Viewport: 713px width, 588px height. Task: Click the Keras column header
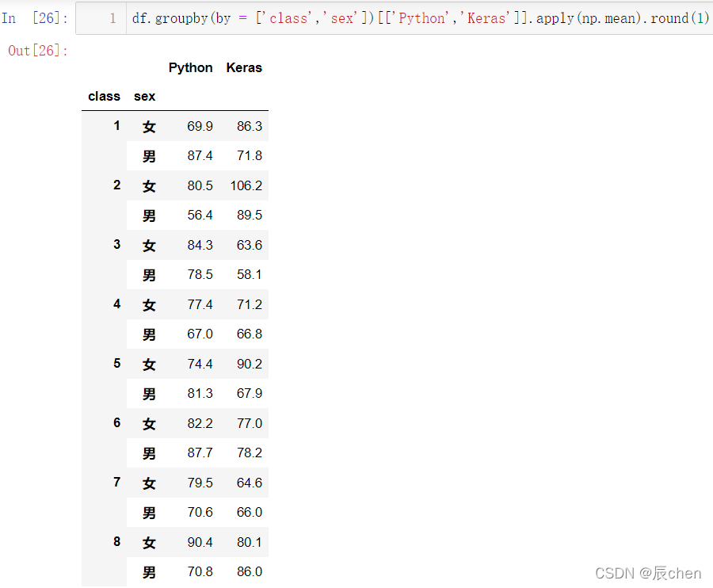(x=244, y=68)
